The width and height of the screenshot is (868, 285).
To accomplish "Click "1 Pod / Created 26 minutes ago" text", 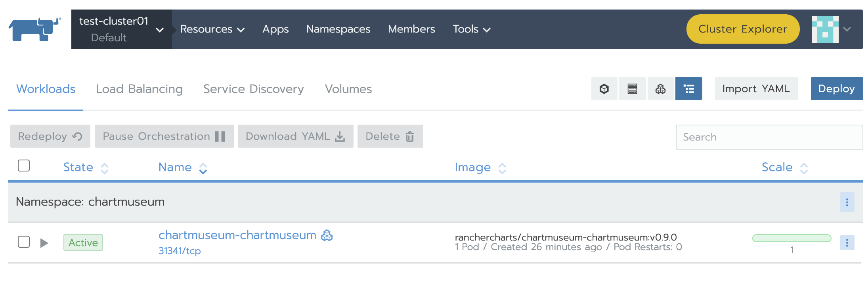I will [x=528, y=247].
